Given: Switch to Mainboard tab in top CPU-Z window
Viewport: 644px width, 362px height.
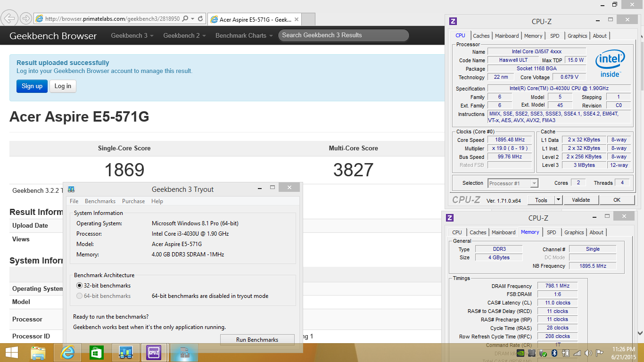Looking at the screenshot, I should click(x=507, y=36).
